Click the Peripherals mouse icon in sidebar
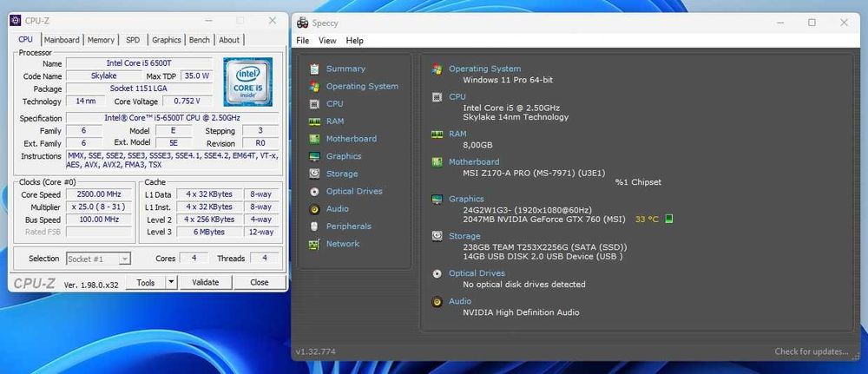This screenshot has height=374, width=868. click(x=314, y=226)
